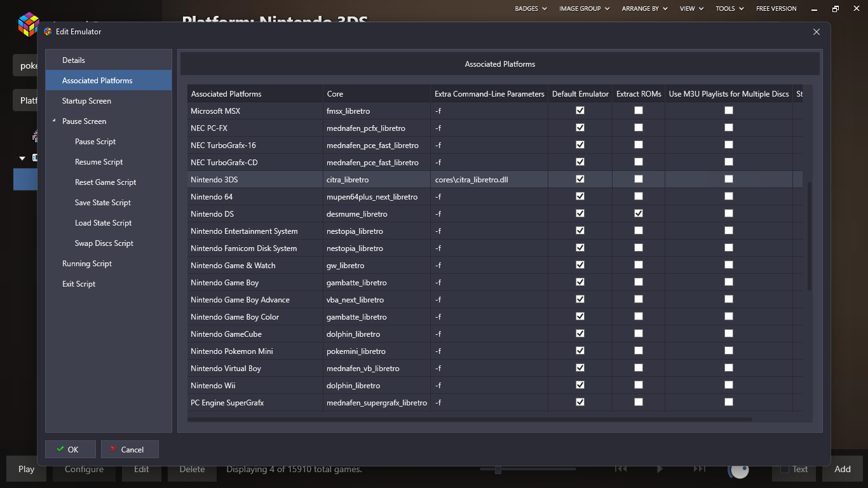The width and height of the screenshot is (868, 488).
Task: Uncheck Default Emulator for Nintendo Virtual Boy
Action: coord(580,368)
